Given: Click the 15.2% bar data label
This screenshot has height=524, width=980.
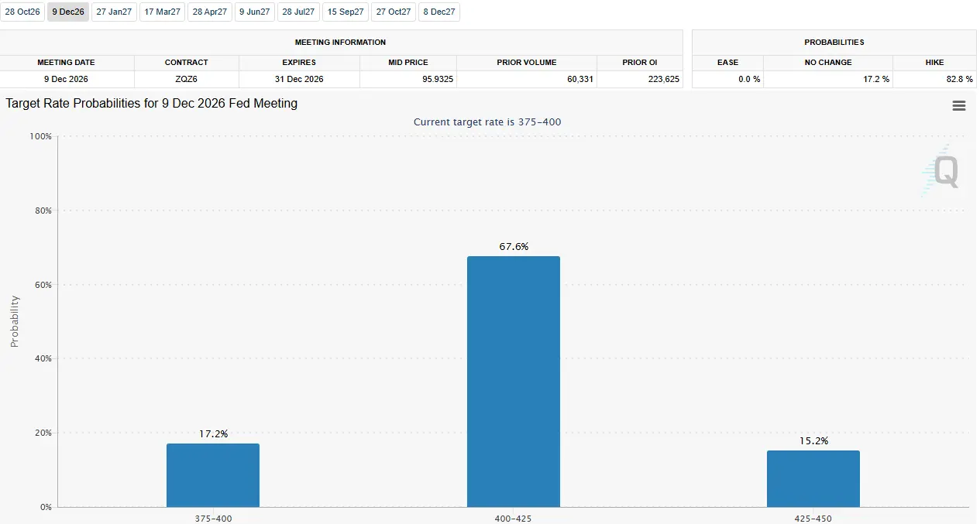Looking at the screenshot, I should [x=813, y=441].
